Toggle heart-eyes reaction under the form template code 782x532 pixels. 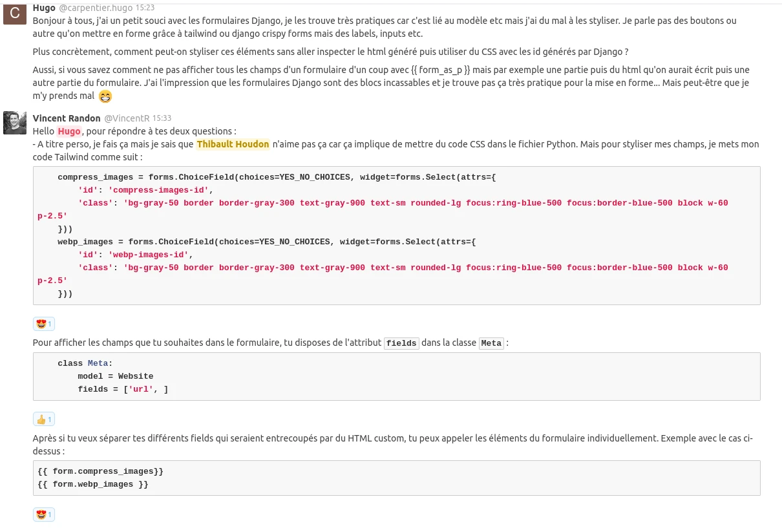click(44, 515)
